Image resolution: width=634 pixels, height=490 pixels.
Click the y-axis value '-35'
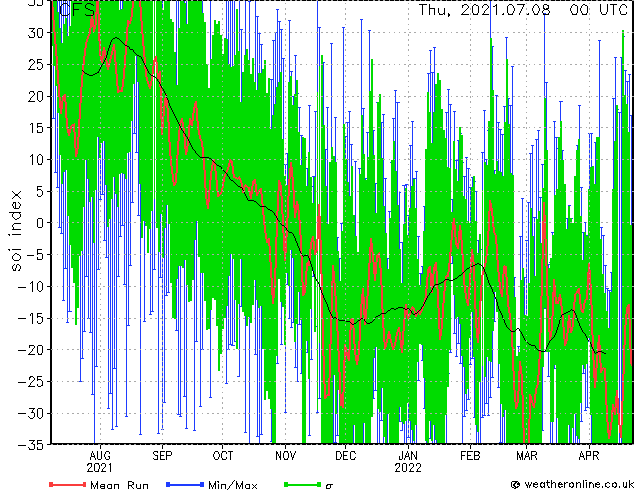pos(31,445)
